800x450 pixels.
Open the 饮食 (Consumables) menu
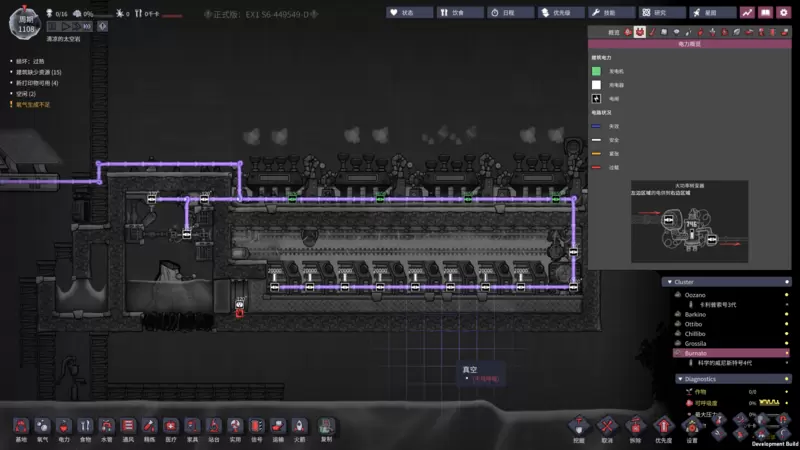tap(460, 13)
